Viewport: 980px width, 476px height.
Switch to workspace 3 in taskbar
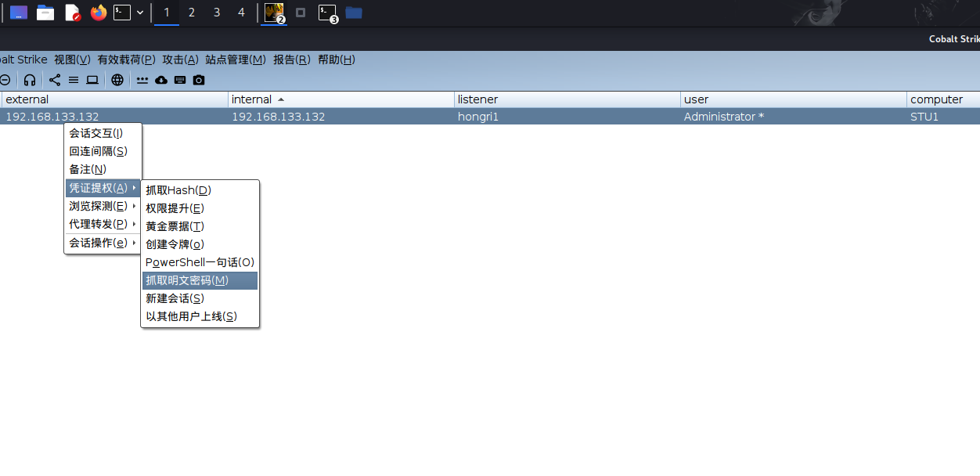click(217, 13)
